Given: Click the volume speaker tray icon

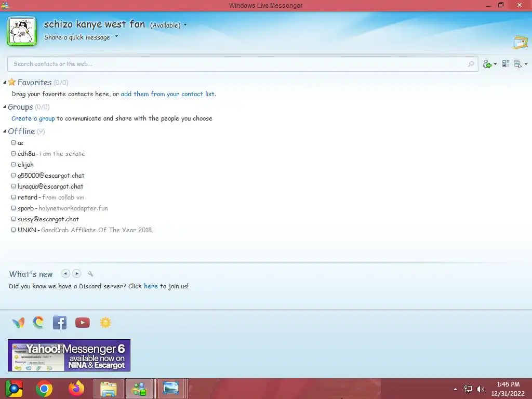Looking at the screenshot, I should [x=481, y=389].
